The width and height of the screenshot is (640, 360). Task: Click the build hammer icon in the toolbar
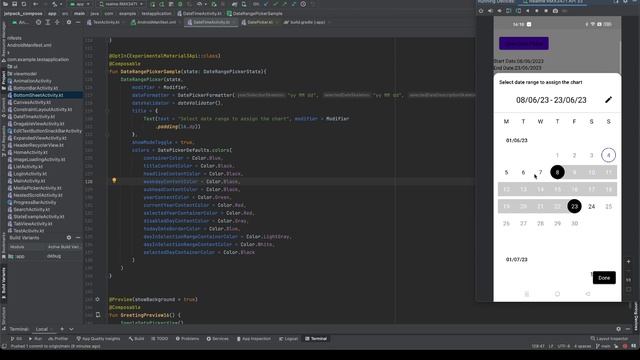pyautogui.click(x=55, y=4)
